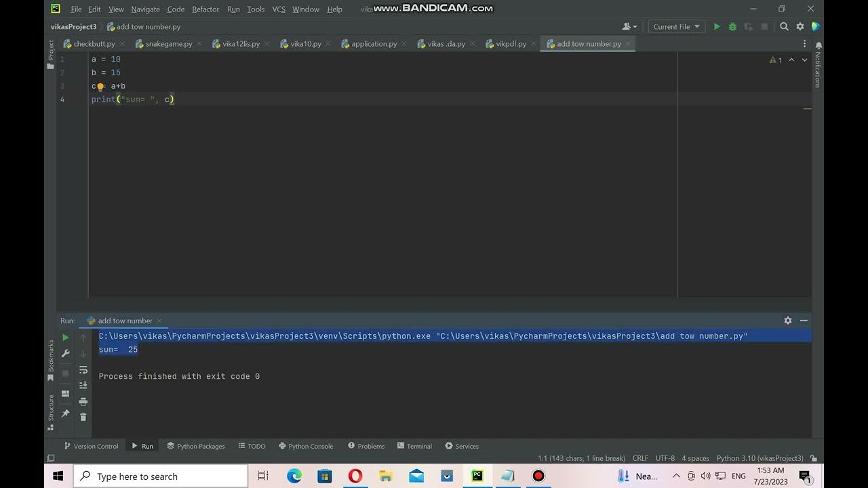This screenshot has height=488, width=868.
Task: Open File Explorer from the taskbar
Action: pyautogui.click(x=386, y=476)
